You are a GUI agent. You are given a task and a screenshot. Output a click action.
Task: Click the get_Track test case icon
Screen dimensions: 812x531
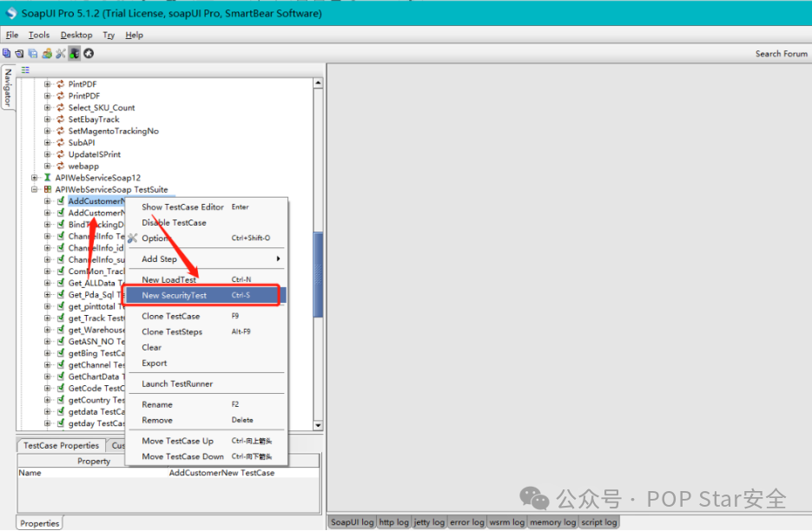tap(61, 318)
